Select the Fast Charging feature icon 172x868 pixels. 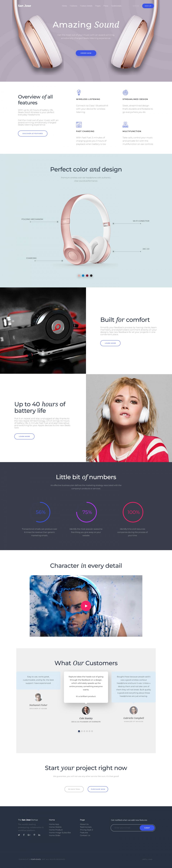[79, 125]
